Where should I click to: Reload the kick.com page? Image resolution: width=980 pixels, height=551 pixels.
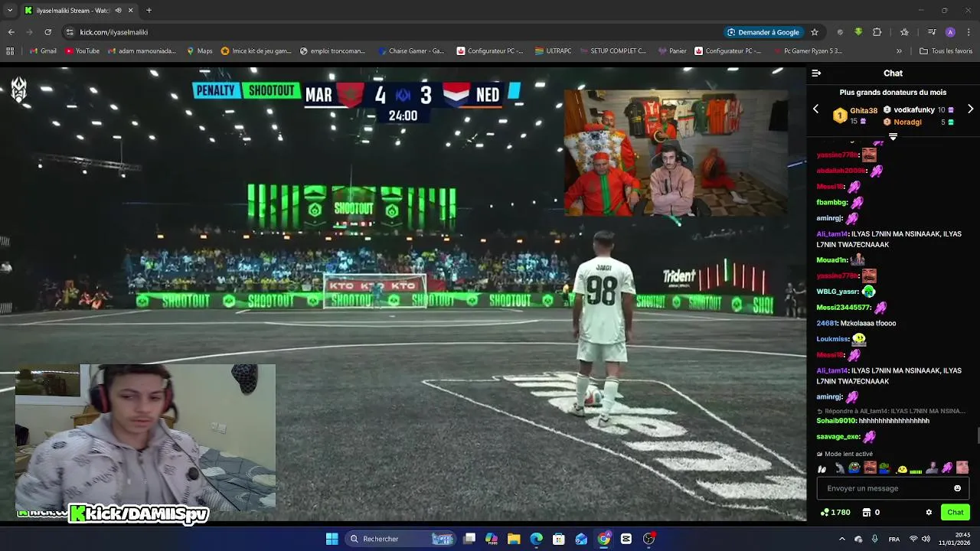click(47, 32)
